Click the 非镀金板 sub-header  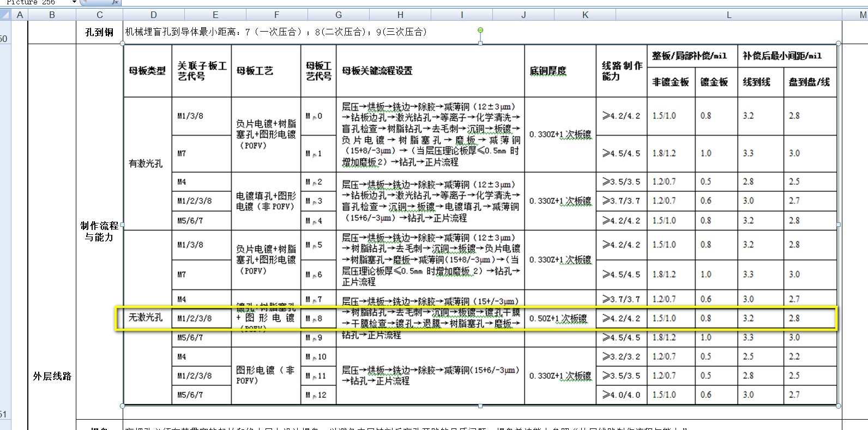[x=671, y=82]
